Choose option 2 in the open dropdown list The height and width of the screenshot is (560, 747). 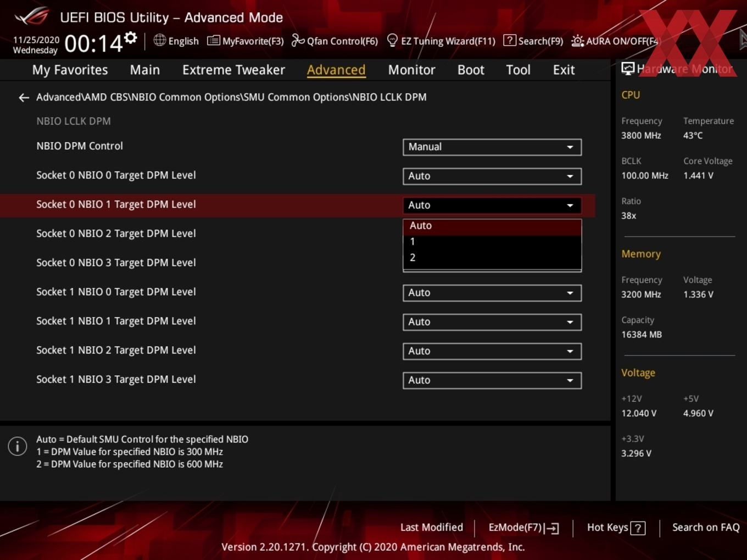click(x=492, y=258)
